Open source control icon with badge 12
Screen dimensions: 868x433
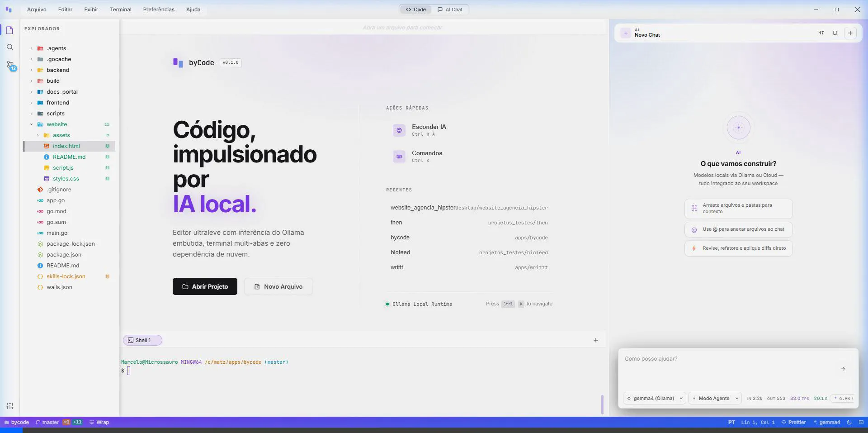(10, 66)
